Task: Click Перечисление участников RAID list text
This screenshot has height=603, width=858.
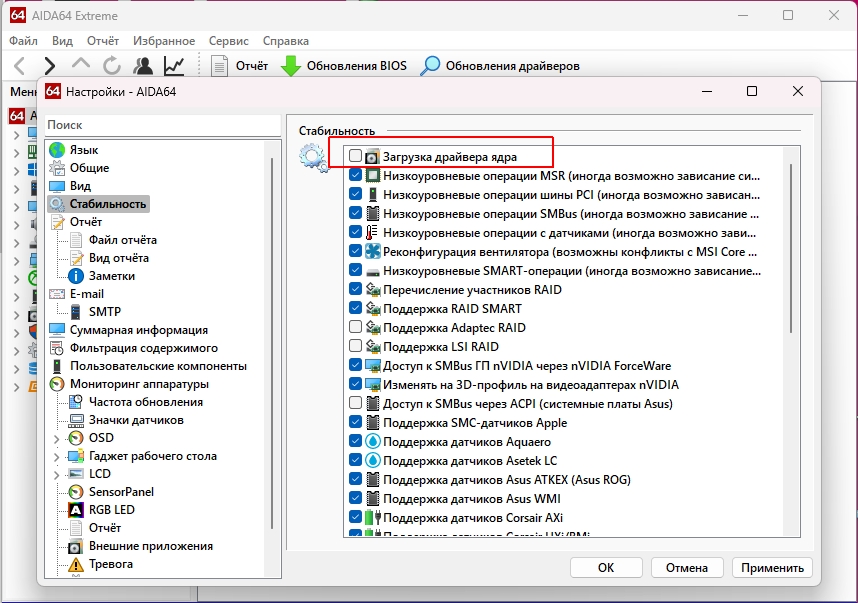Action: (472, 289)
